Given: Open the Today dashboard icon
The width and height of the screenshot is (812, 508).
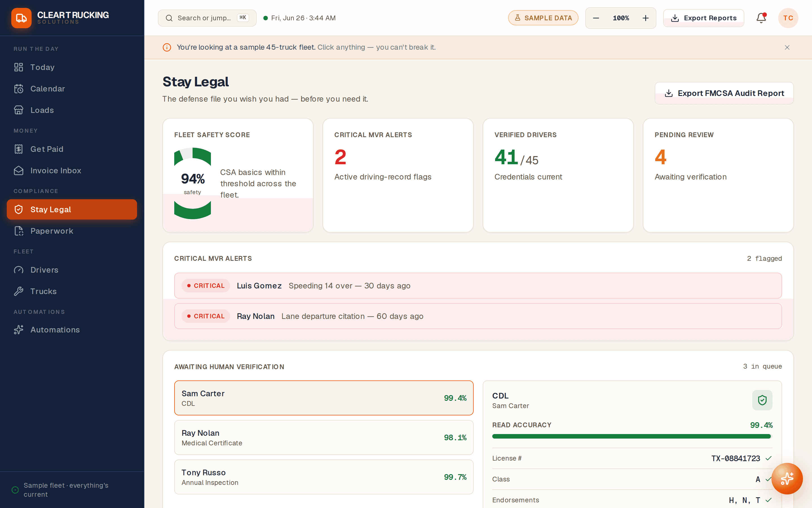Looking at the screenshot, I should (18, 67).
